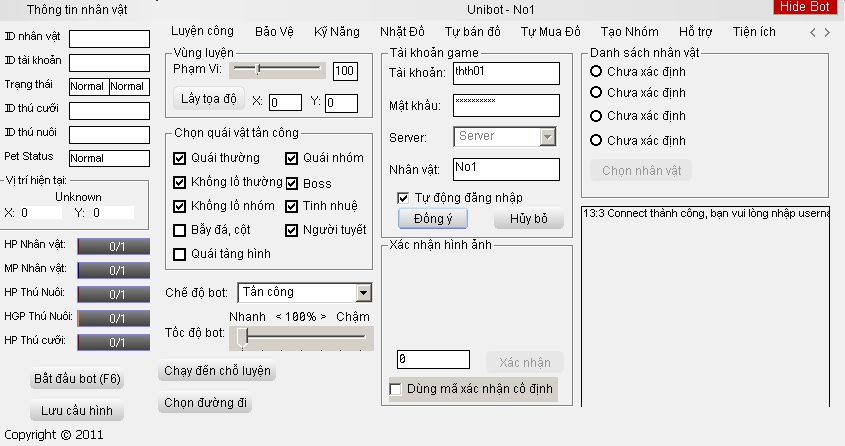The height and width of the screenshot is (446, 845).
Task: Click the HGP Thú Nuôi progress bar
Action: point(114,318)
